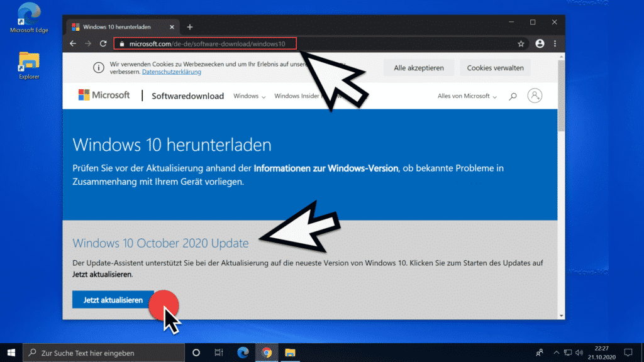Close the Chrome window

coord(555,22)
